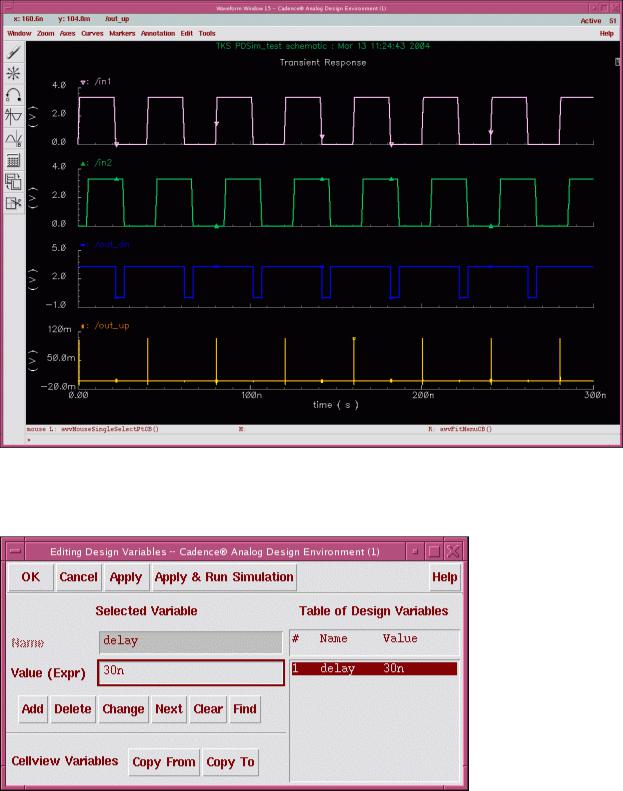Click Copy To cellview variables
The image size is (623, 791).
(231, 762)
